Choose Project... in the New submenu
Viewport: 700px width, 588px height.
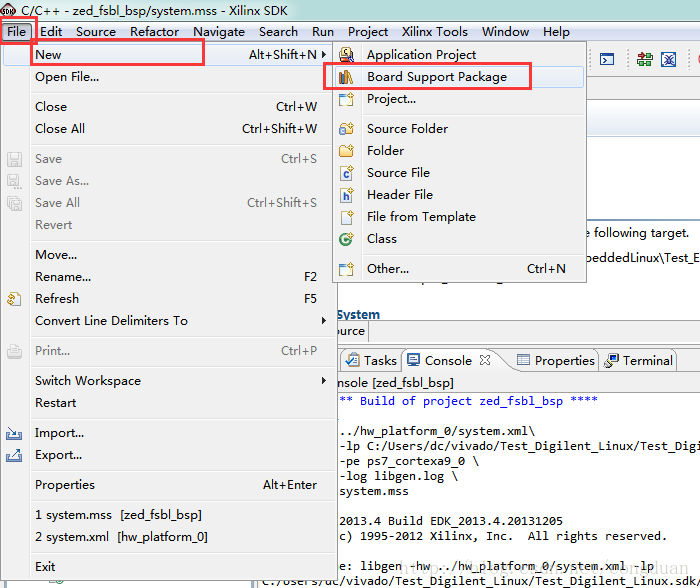[x=459, y=99]
